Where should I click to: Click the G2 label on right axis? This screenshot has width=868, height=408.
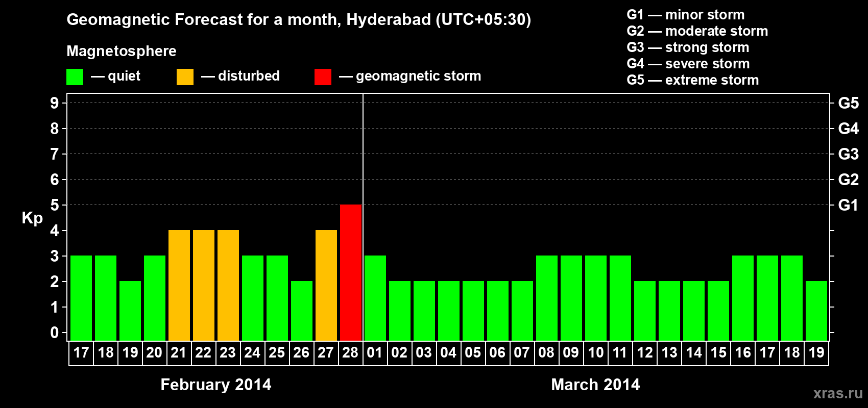[849, 180]
